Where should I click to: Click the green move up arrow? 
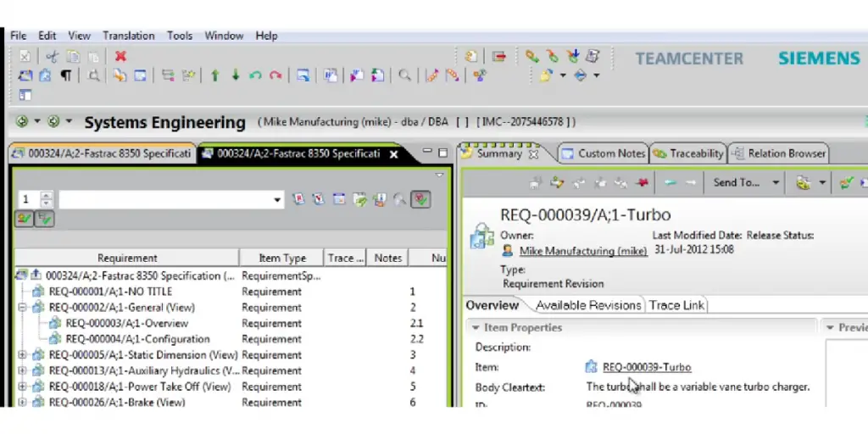point(215,75)
